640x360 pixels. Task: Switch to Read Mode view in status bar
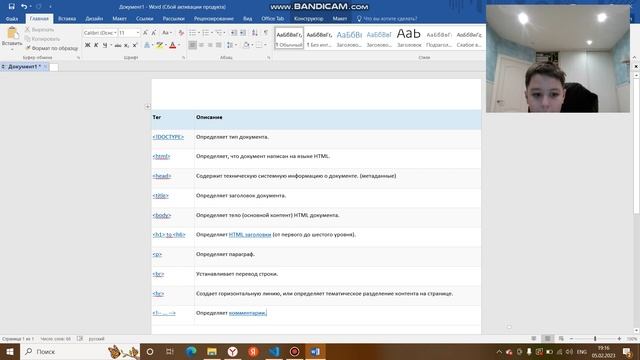point(533,338)
